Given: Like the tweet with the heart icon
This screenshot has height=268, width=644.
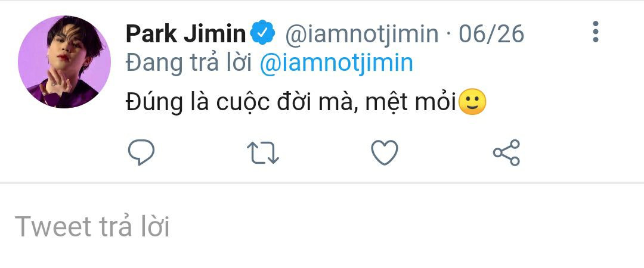Looking at the screenshot, I should coord(385,152).
